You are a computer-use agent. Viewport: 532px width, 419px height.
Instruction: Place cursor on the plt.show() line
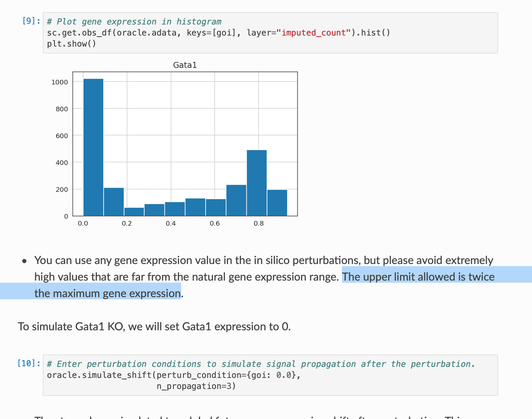point(71,43)
